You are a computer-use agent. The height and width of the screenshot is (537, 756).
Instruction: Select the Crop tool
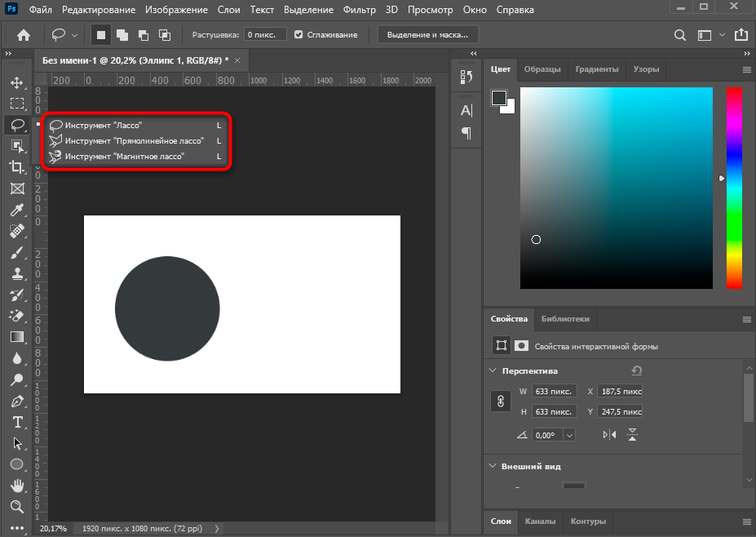16,167
